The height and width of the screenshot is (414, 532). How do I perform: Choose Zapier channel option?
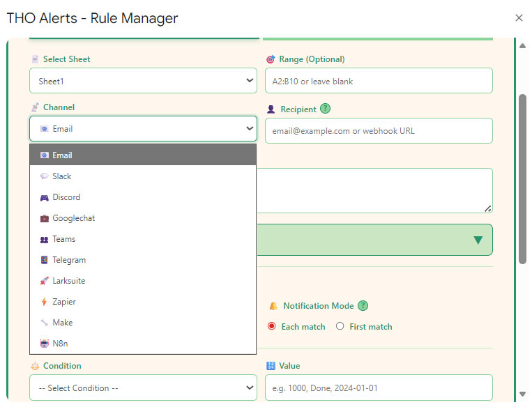click(x=143, y=302)
